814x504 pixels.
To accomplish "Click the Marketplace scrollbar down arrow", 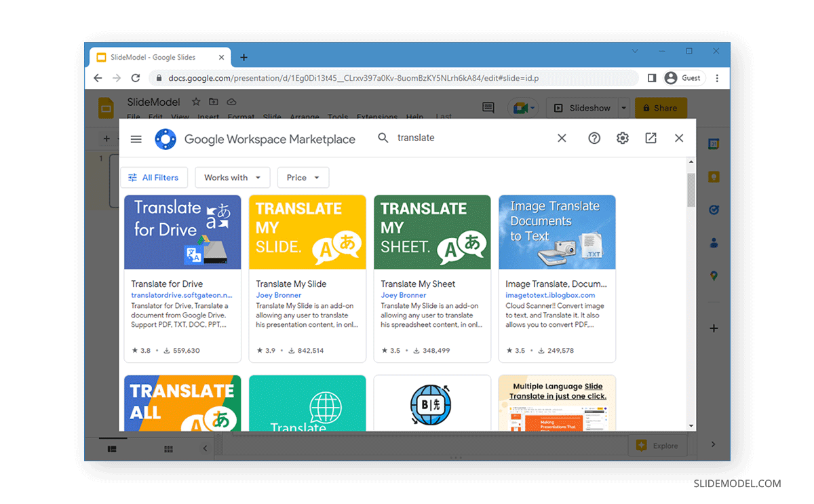I will tap(691, 426).
